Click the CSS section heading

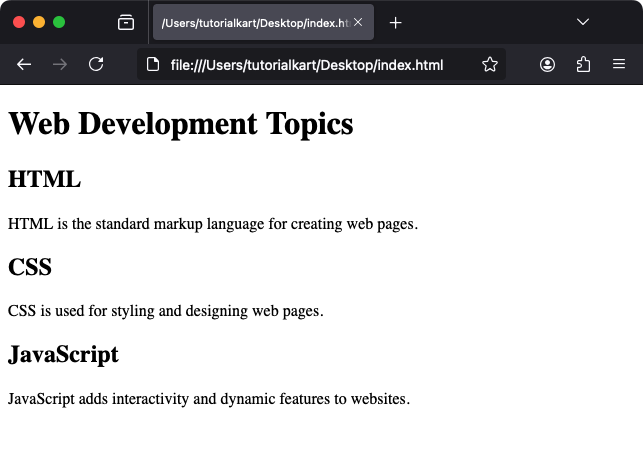click(x=30, y=267)
